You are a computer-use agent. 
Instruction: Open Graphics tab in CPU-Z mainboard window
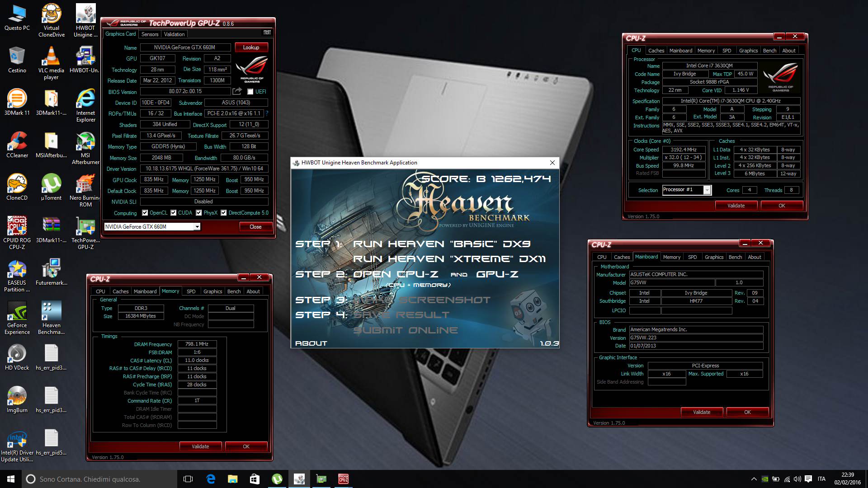(x=714, y=257)
